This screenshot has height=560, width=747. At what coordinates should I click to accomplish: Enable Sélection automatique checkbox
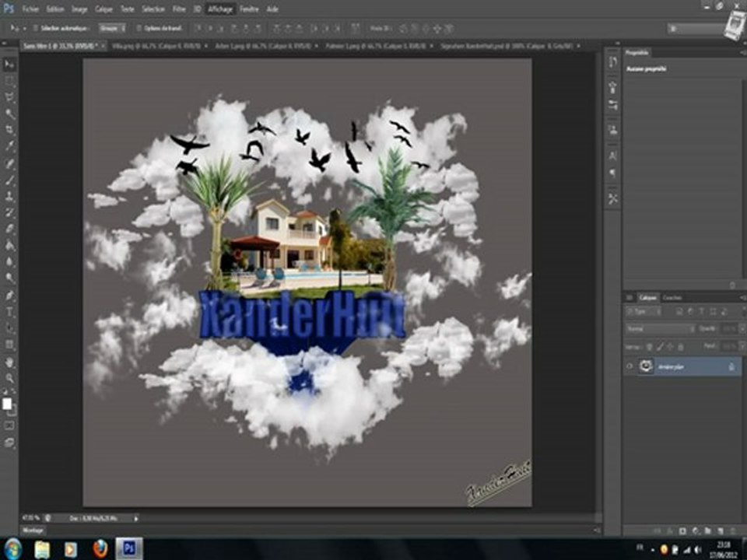35,29
